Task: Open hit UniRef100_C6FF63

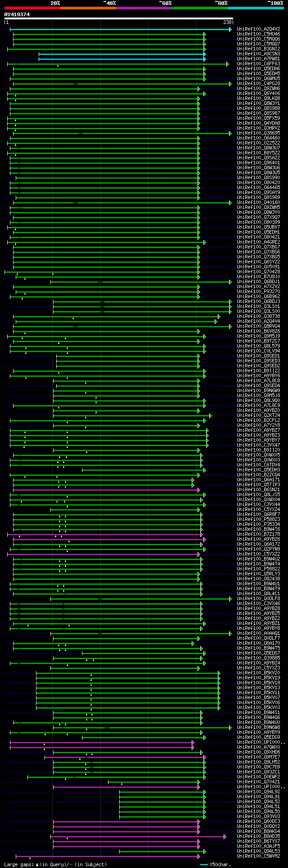Action: [x=258, y=64]
